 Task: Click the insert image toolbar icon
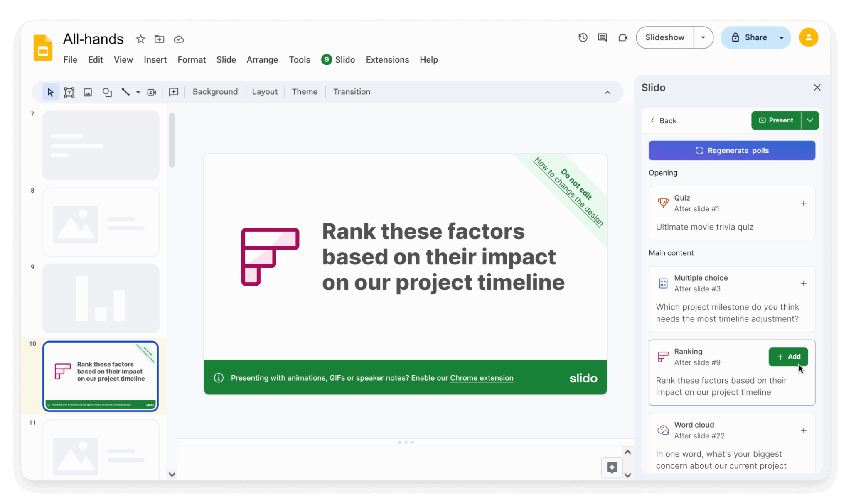click(x=88, y=92)
